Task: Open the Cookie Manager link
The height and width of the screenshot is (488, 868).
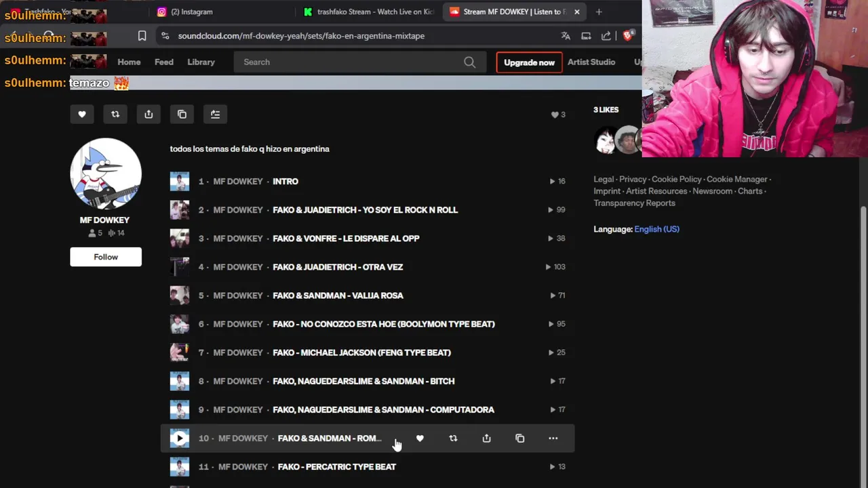Action: click(x=737, y=180)
